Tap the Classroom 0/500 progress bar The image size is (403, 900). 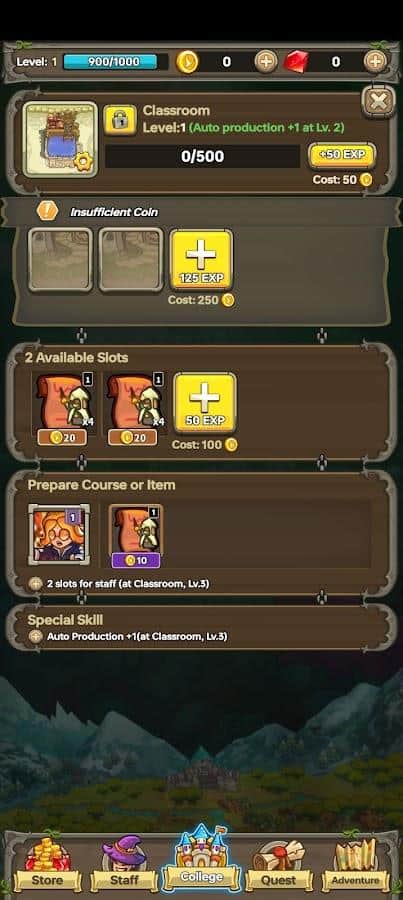(x=202, y=156)
